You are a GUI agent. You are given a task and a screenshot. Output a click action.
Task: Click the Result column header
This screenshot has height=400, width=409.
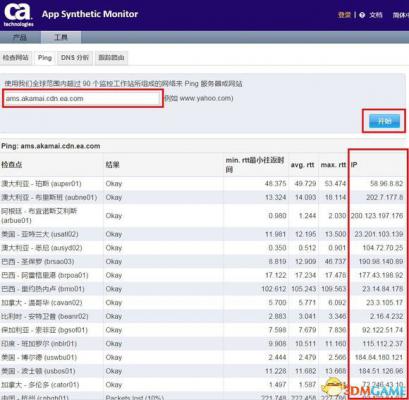click(112, 165)
